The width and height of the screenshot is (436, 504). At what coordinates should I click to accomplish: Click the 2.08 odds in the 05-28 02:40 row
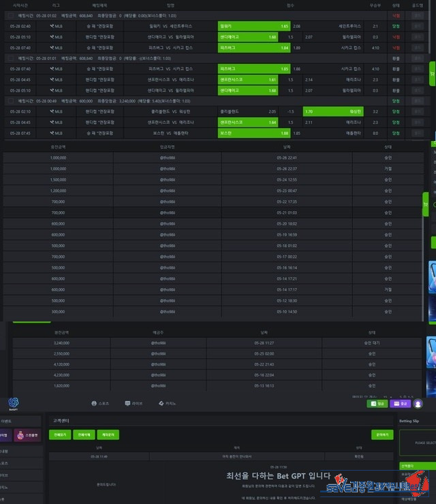297,26
